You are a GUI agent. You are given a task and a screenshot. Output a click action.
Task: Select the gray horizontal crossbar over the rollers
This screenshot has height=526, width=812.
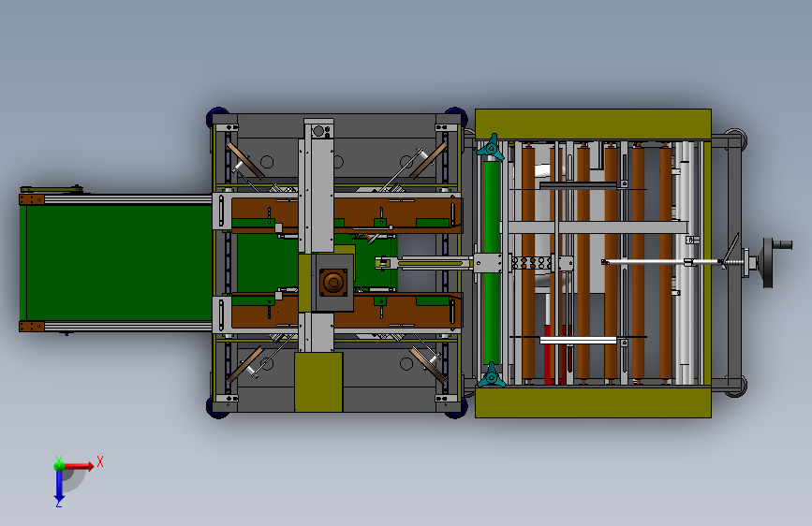coord(598,227)
